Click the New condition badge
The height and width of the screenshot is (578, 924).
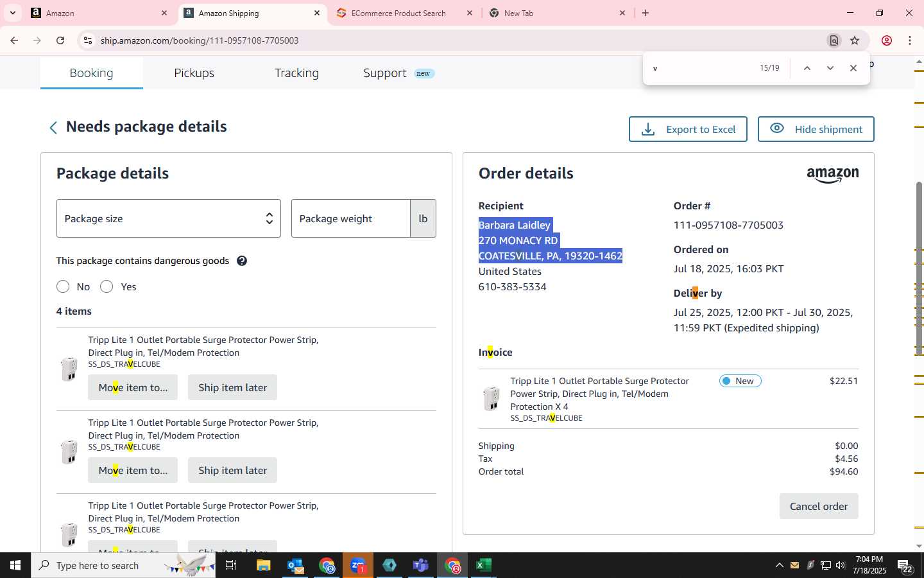tap(740, 381)
